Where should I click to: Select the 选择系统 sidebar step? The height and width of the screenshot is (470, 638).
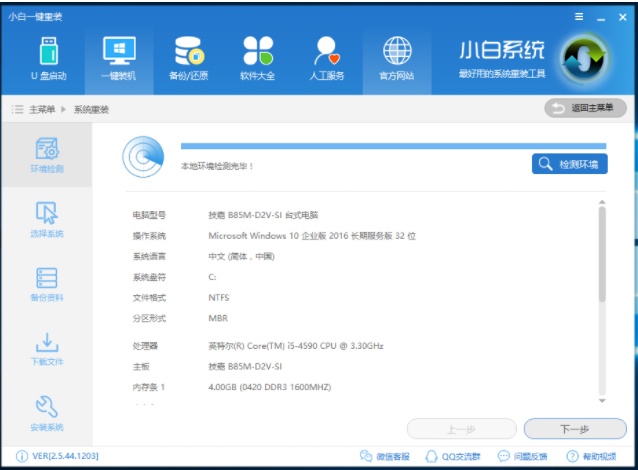[46, 220]
